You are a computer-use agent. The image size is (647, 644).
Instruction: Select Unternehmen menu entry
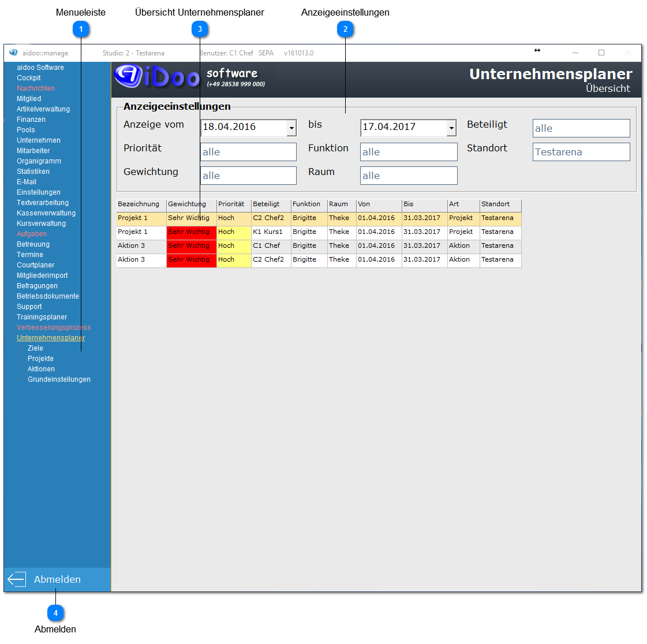click(x=38, y=140)
